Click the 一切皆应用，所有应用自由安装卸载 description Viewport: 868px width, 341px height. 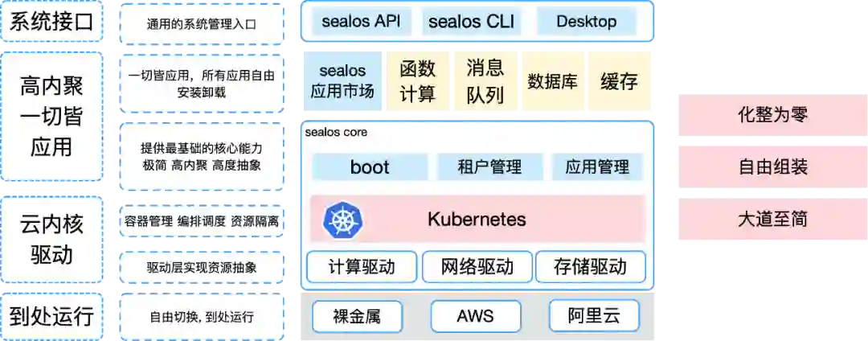[x=202, y=84]
